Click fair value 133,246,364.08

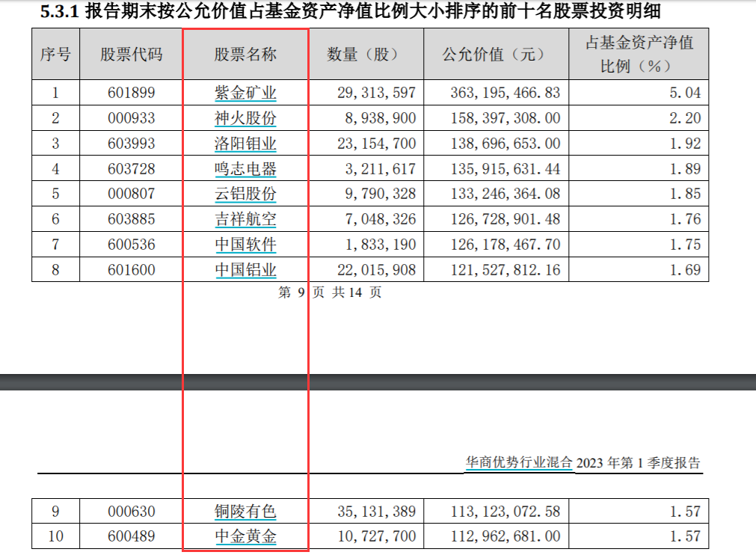[505, 194]
